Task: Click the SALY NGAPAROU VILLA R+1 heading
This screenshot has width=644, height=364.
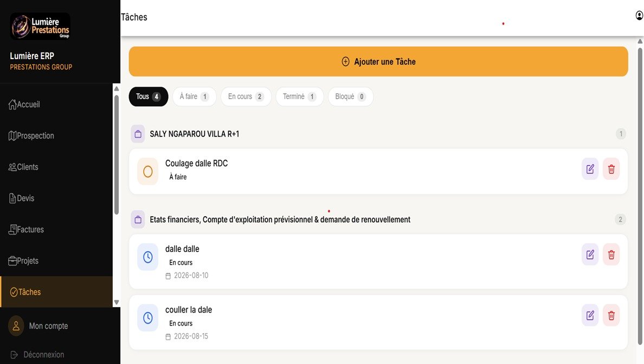Action: (x=194, y=134)
